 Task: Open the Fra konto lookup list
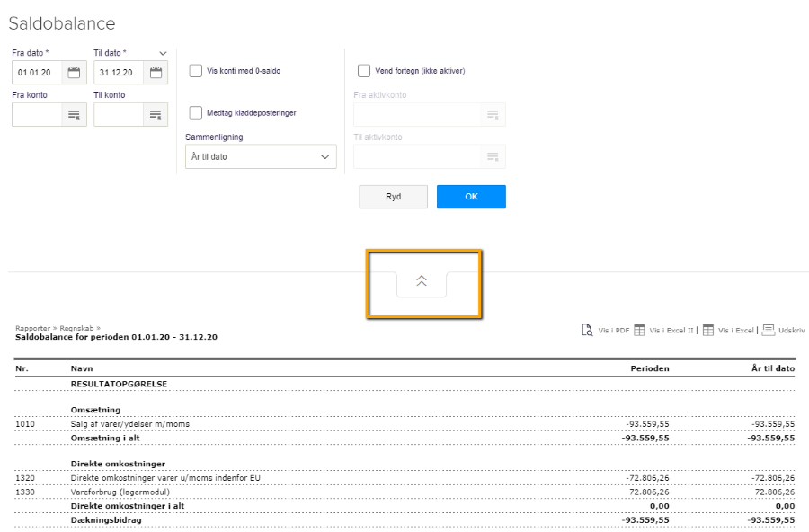pos(75,114)
